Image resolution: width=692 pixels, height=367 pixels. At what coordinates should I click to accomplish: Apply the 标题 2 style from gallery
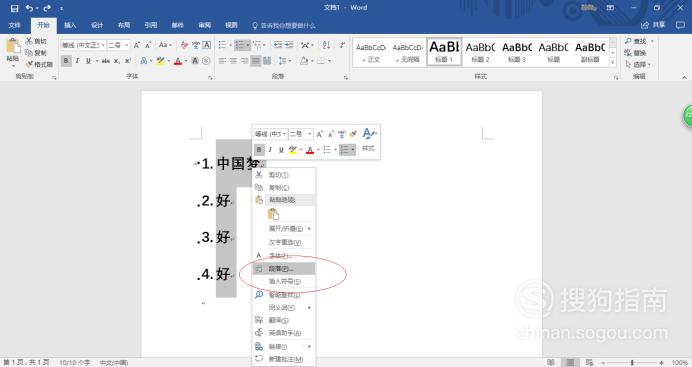pos(480,52)
